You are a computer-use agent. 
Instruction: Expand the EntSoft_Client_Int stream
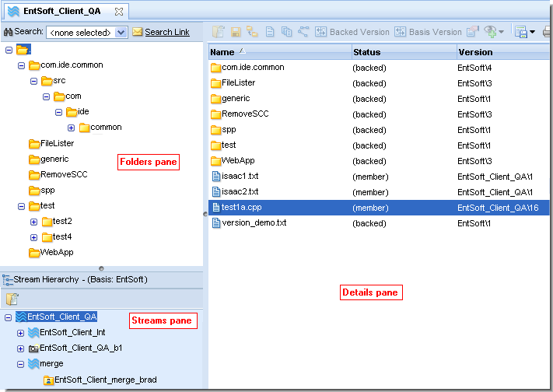21,332
